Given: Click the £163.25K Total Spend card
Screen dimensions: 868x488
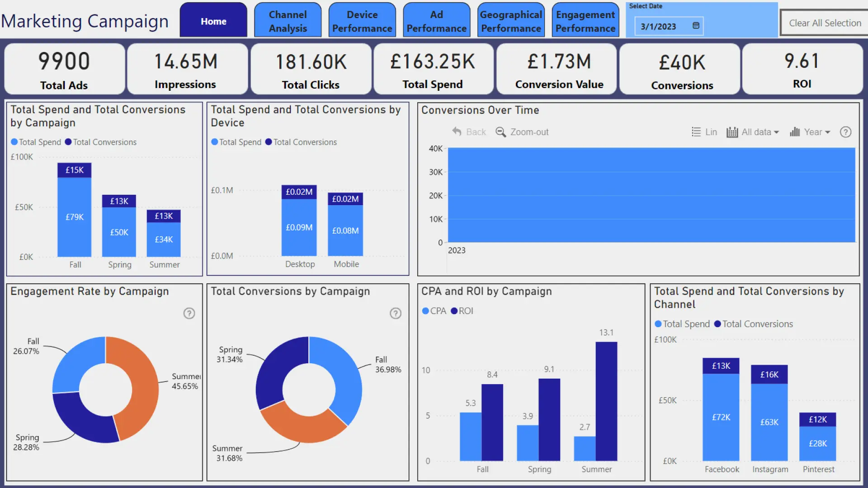Looking at the screenshot, I should pos(433,69).
